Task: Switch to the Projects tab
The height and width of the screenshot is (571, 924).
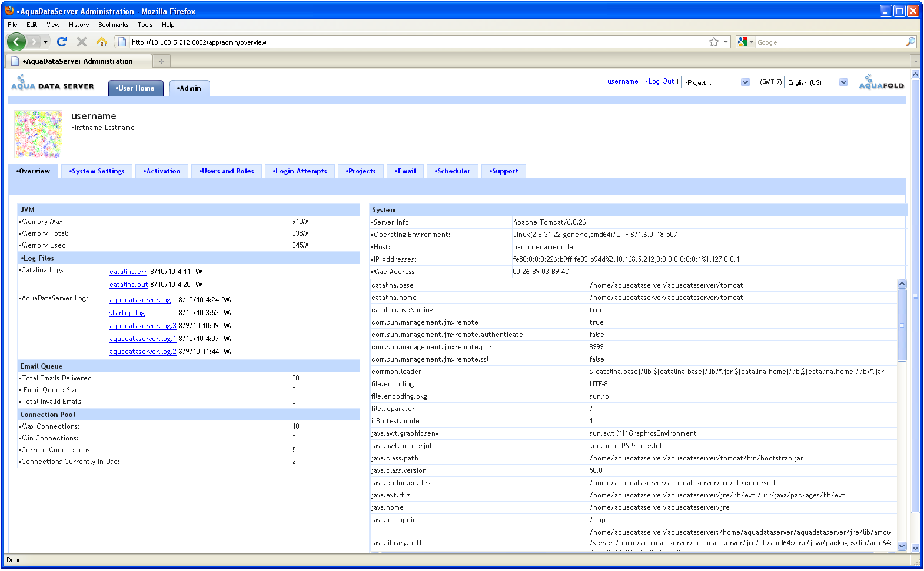Action: [361, 171]
